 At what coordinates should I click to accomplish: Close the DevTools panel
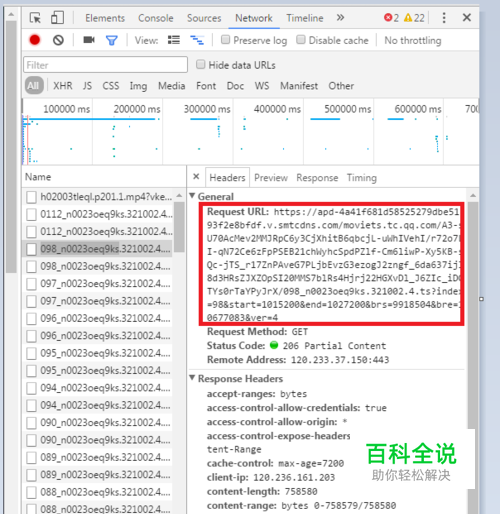coord(467,17)
